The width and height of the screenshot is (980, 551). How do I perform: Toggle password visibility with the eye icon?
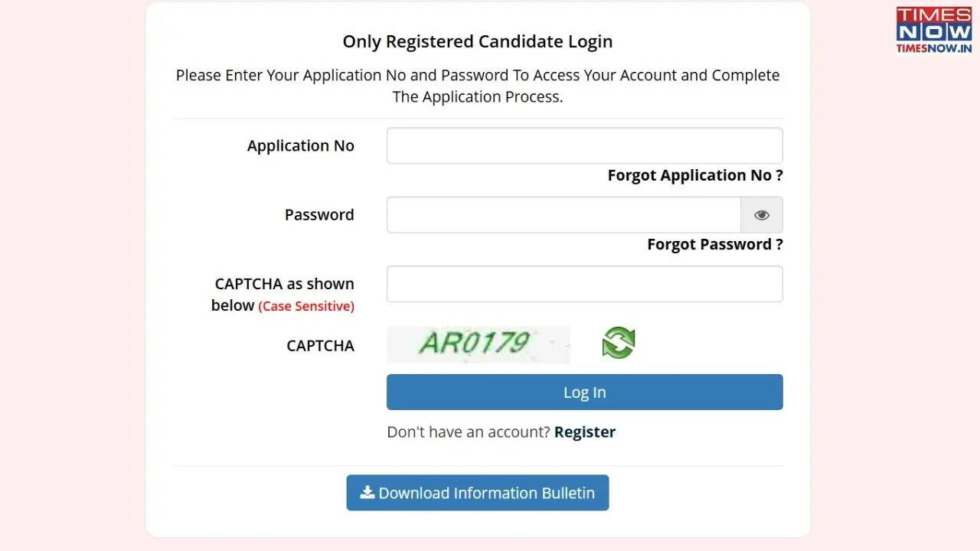pyautogui.click(x=761, y=215)
